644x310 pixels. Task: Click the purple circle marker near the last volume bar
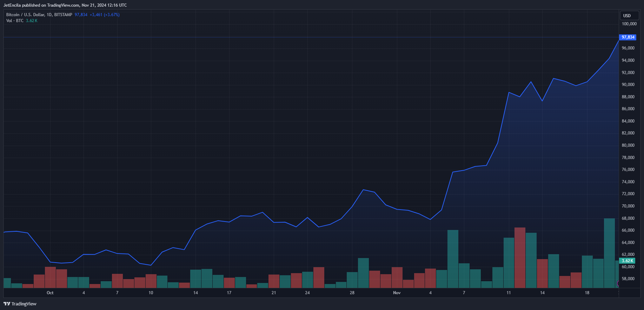click(618, 283)
